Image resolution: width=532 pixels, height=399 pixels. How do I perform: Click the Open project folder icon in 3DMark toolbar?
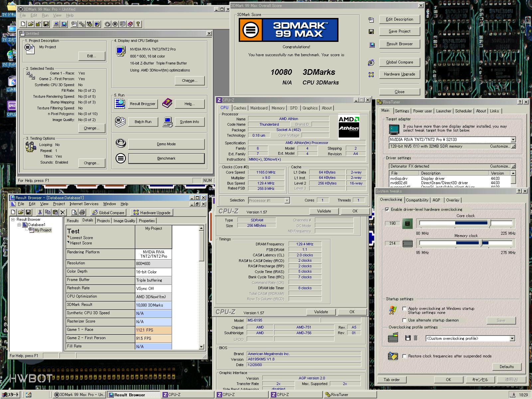pos(31,24)
